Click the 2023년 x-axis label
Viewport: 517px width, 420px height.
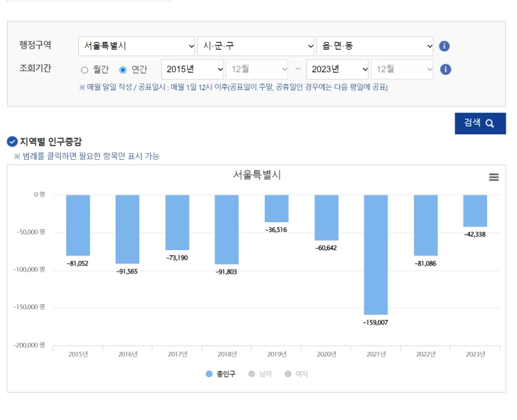coord(476,354)
